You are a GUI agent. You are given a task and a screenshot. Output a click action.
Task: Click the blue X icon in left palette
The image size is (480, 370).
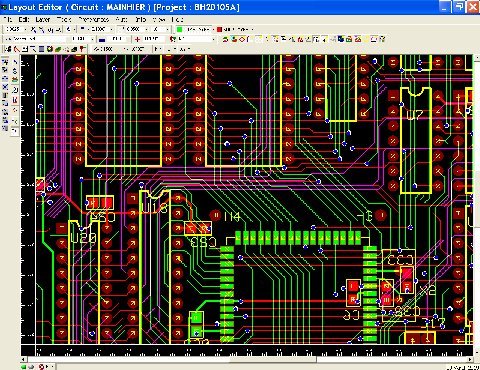(5, 87)
